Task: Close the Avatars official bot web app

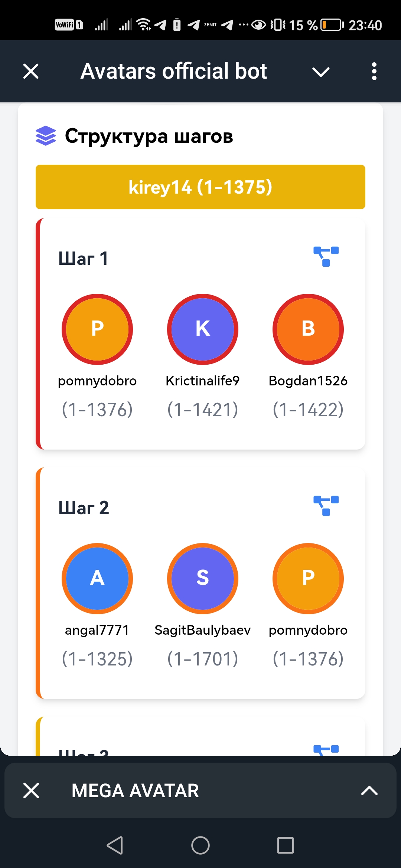Action: click(x=31, y=71)
